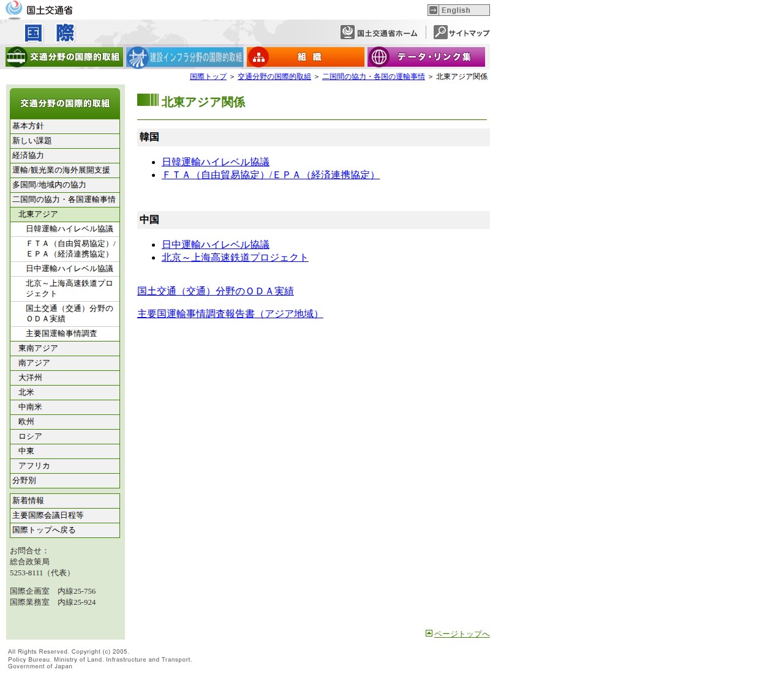The height and width of the screenshot is (680, 784).
Task: Click the organization chart icon on orange banner
Action: (x=258, y=57)
